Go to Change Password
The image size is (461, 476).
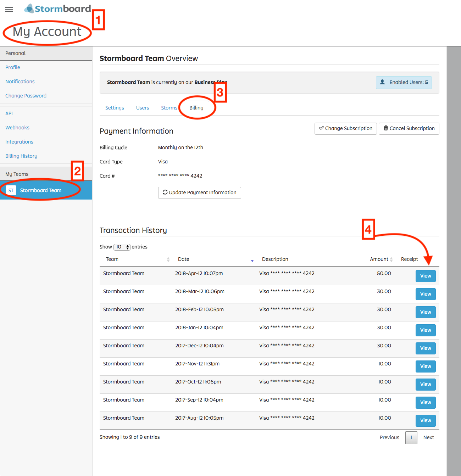tap(26, 96)
